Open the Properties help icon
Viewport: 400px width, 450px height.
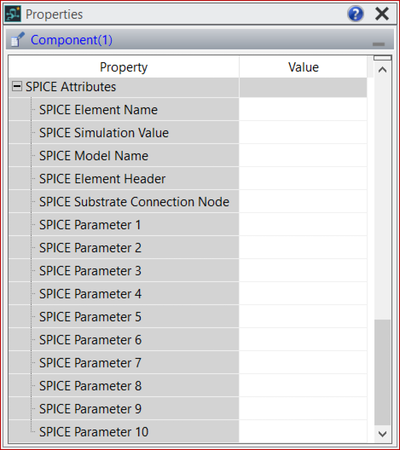[355, 14]
